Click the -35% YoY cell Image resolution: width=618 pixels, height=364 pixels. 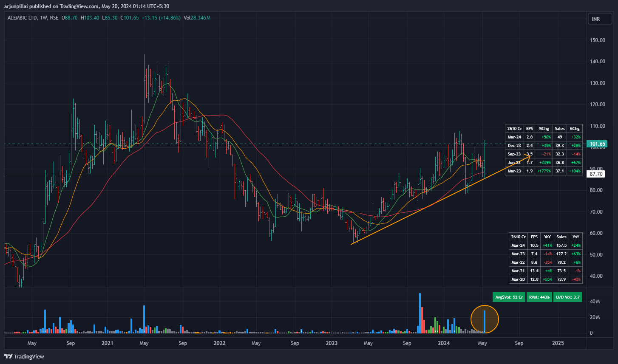tap(547, 262)
